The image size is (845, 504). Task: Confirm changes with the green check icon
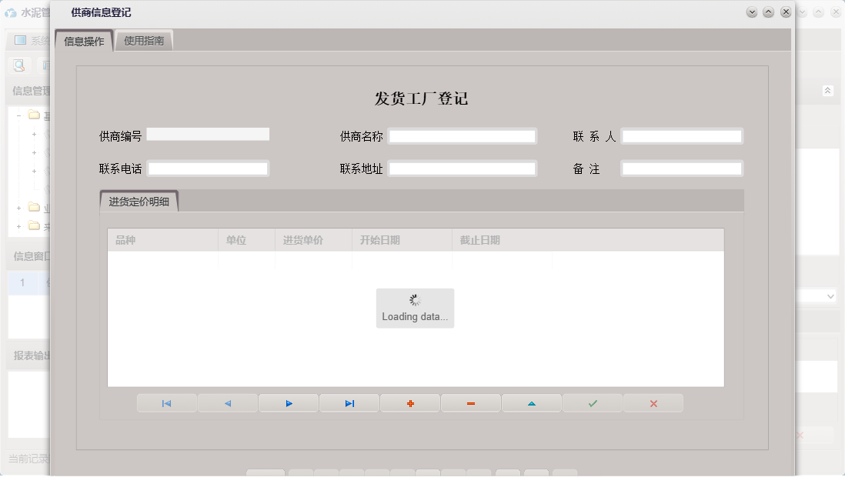click(593, 402)
